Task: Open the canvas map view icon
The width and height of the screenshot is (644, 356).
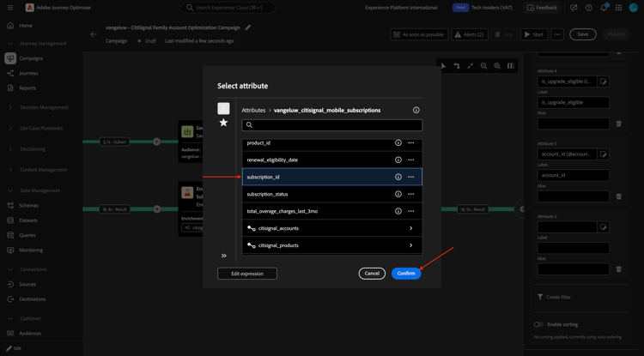Action: click(511, 65)
